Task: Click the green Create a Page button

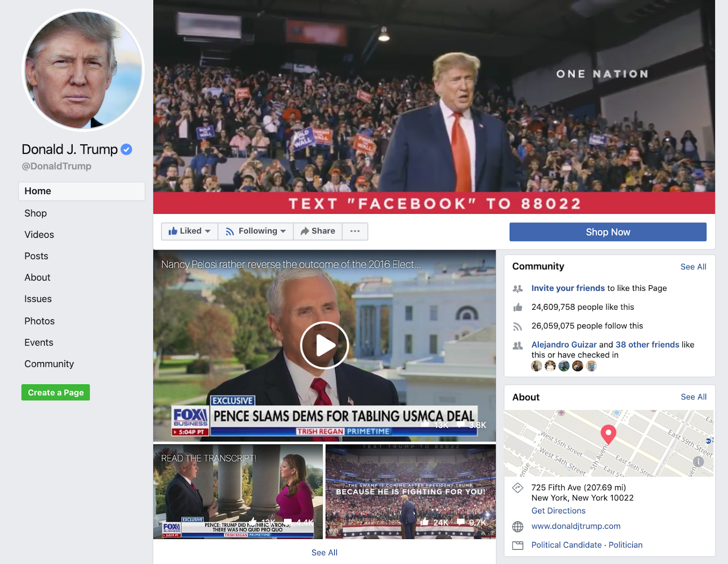Action: [56, 393]
